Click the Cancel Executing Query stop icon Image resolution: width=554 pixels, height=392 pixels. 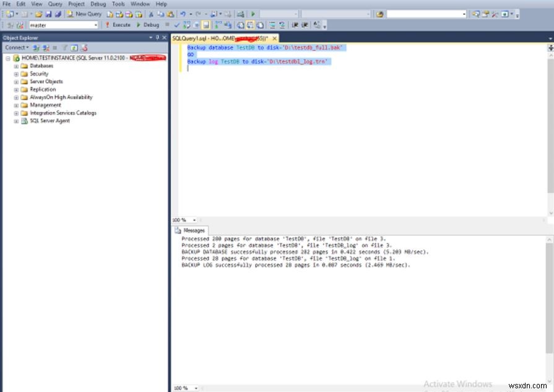pos(168,25)
